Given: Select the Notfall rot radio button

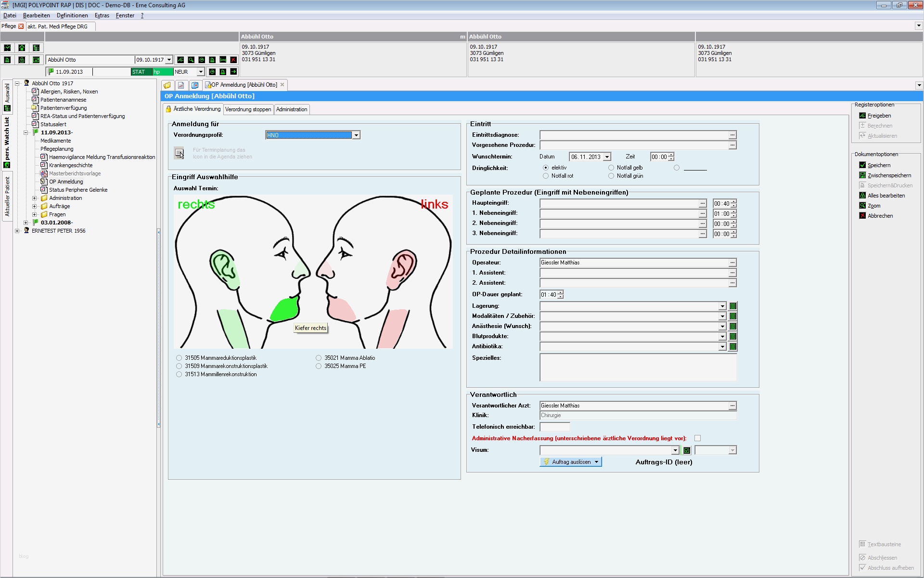Looking at the screenshot, I should pyautogui.click(x=545, y=176).
